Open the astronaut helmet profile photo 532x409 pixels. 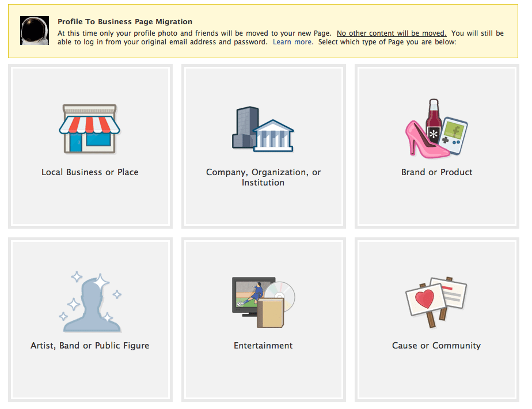tap(35, 31)
